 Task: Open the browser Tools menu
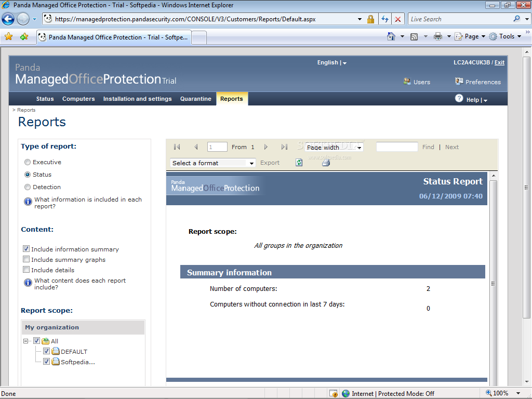[505, 36]
